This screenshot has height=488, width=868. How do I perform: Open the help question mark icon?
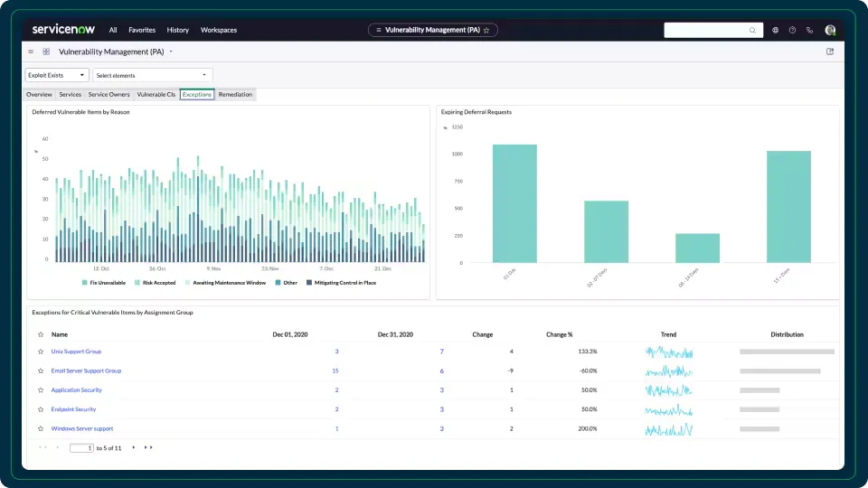(x=792, y=30)
